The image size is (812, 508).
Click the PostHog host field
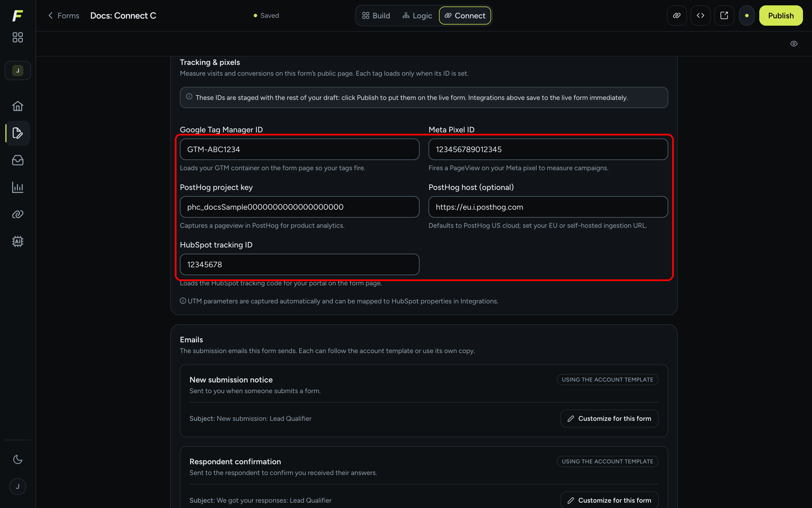(548, 207)
